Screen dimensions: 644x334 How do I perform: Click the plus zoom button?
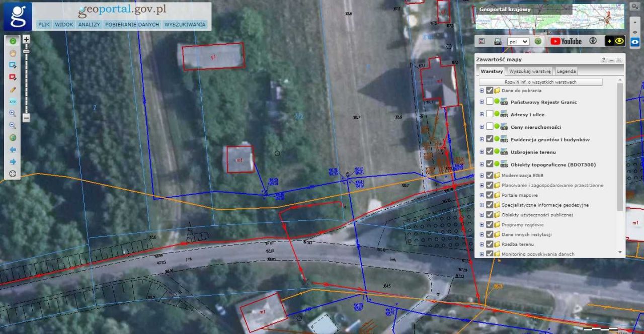pyautogui.click(x=26, y=39)
